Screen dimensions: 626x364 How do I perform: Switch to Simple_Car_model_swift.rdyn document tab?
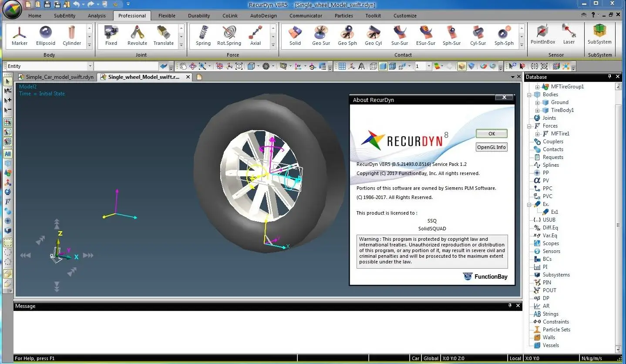coord(56,77)
